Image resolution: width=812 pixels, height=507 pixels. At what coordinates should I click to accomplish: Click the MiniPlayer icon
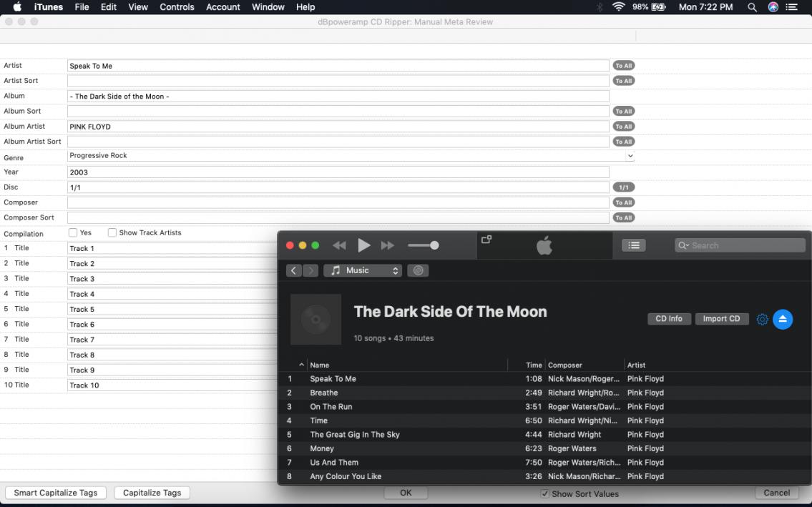coord(486,240)
